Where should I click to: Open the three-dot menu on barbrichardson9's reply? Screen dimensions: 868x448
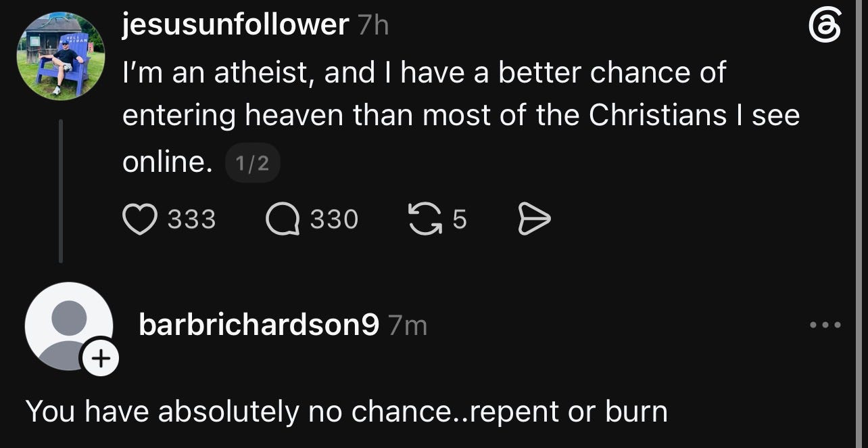click(826, 326)
